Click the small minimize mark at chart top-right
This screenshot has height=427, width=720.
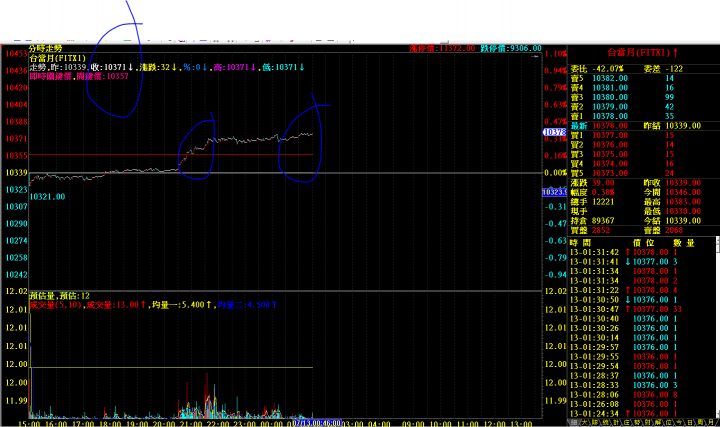[534, 56]
